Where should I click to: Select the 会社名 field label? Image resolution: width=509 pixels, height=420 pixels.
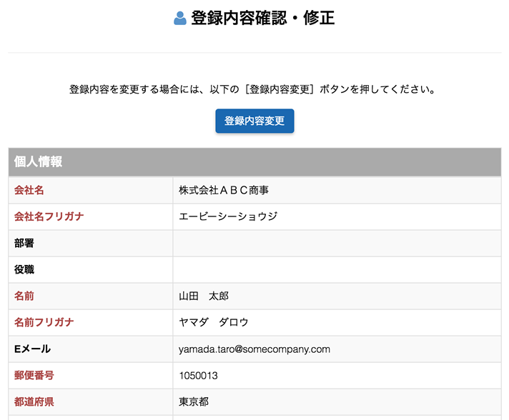[29, 190]
